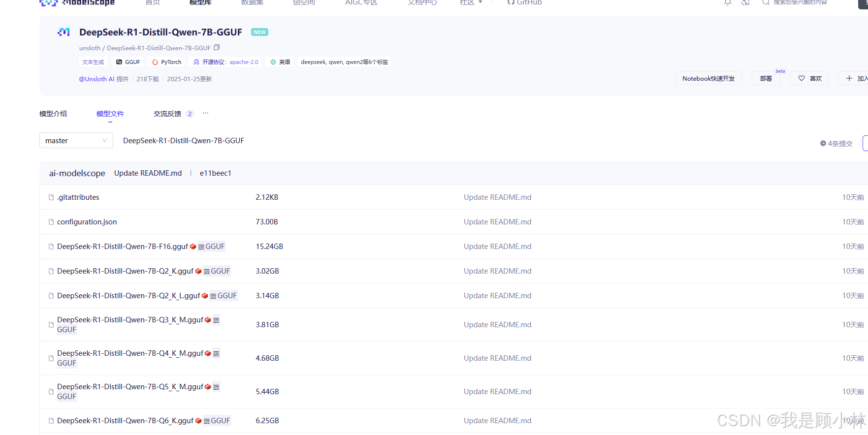
Task: Open the master branch dropdown
Action: [76, 140]
